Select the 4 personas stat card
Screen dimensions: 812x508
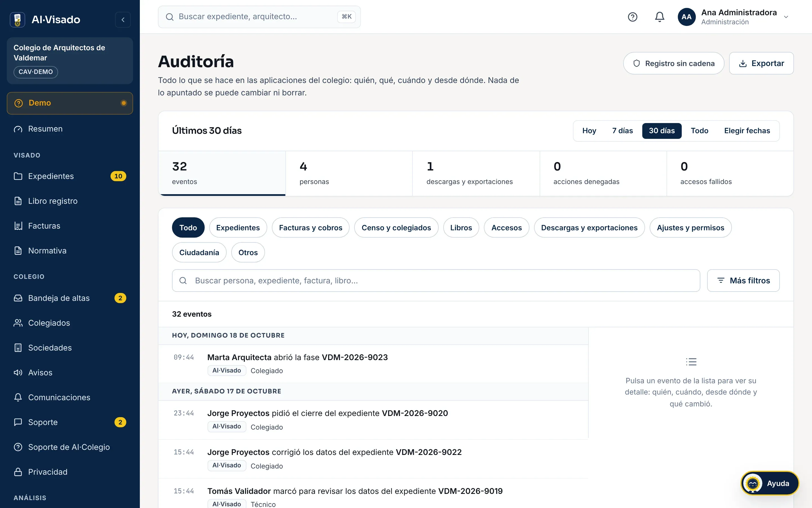349,173
